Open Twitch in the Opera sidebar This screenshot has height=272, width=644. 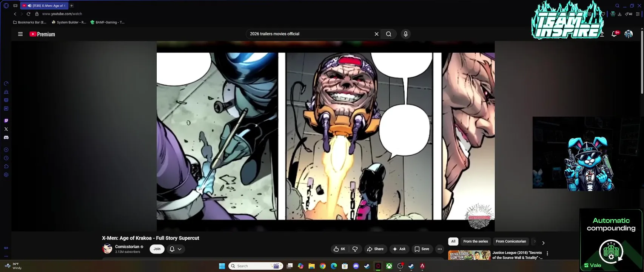pyautogui.click(x=6, y=121)
